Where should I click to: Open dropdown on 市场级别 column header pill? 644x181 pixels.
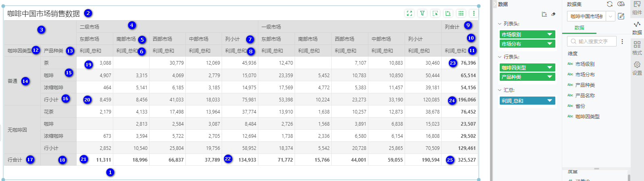(550, 34)
